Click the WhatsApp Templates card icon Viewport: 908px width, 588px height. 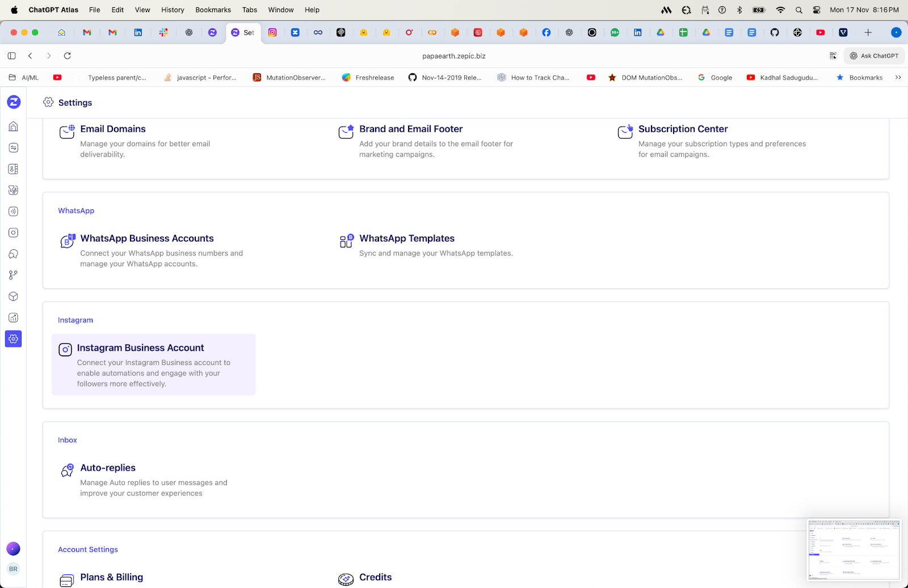(346, 241)
